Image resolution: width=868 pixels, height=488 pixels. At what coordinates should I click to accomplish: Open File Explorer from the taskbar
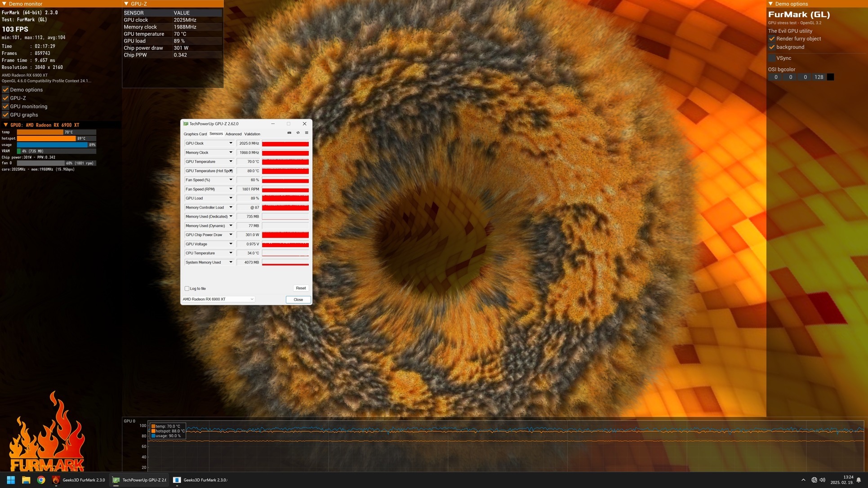[x=26, y=480]
